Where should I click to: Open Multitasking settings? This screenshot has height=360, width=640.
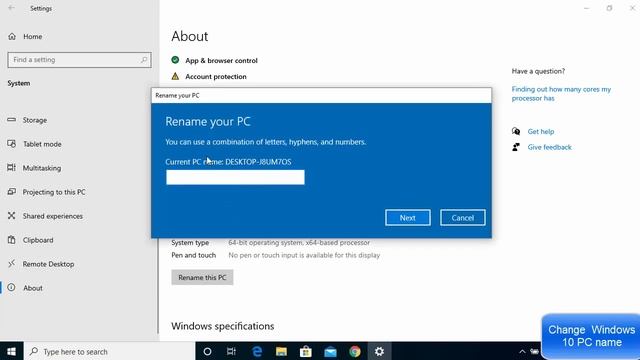tap(42, 168)
